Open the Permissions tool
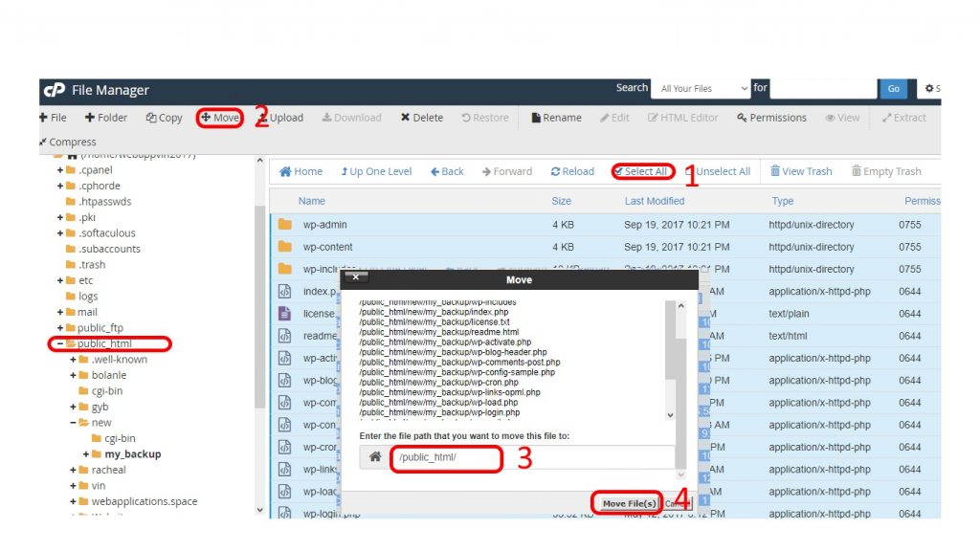Screen dimensions: 980x551 coord(772,118)
